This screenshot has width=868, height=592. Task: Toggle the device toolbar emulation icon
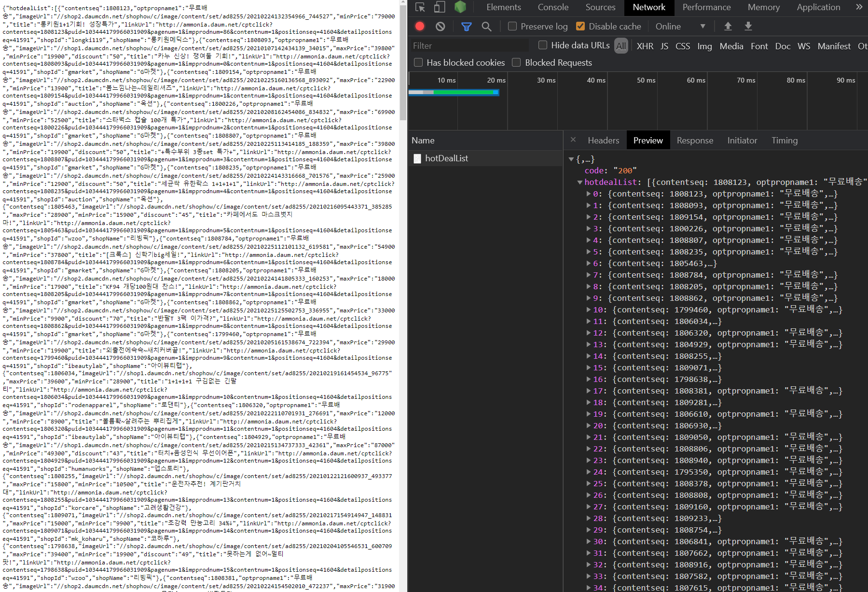tap(439, 7)
